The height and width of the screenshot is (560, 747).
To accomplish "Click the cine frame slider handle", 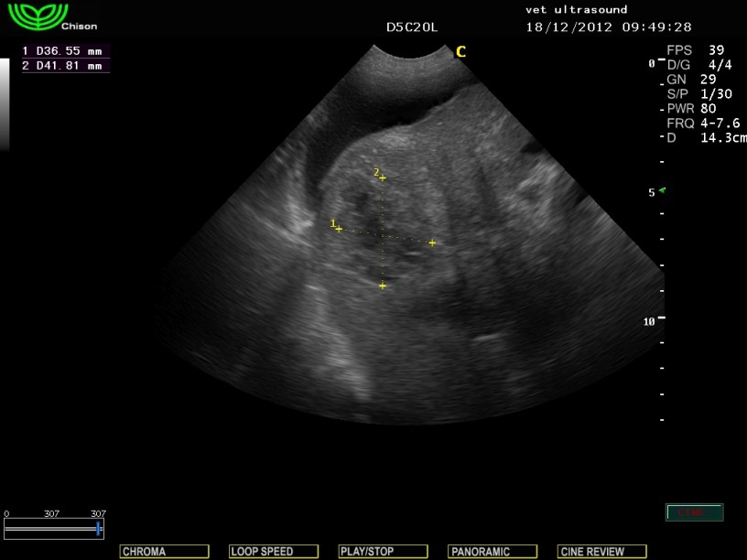I will pos(98,530).
